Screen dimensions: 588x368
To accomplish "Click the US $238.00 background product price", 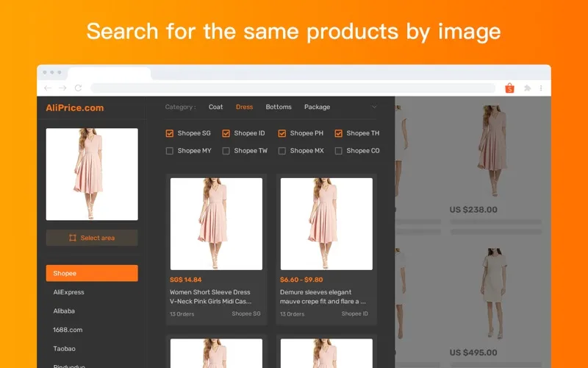I will pos(473,210).
